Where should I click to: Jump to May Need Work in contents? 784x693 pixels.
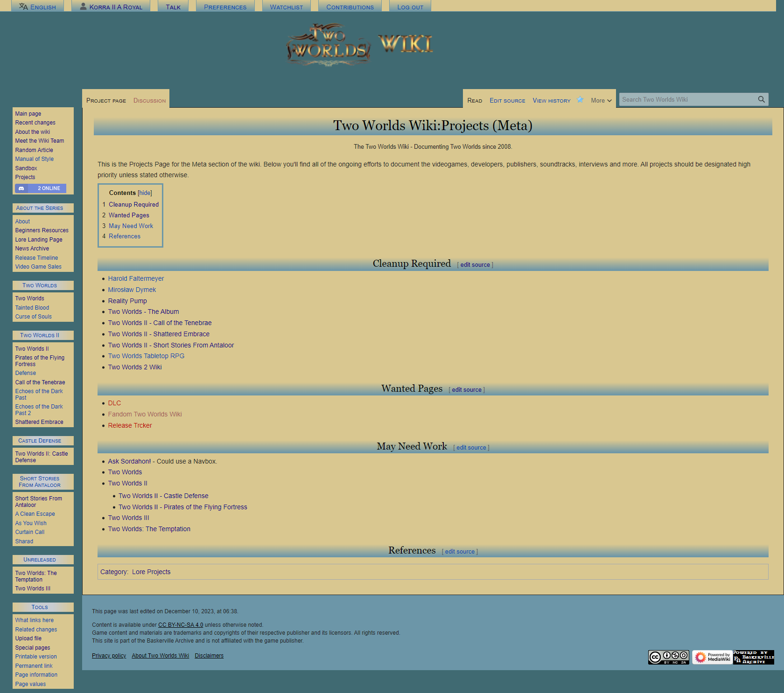coord(131,226)
